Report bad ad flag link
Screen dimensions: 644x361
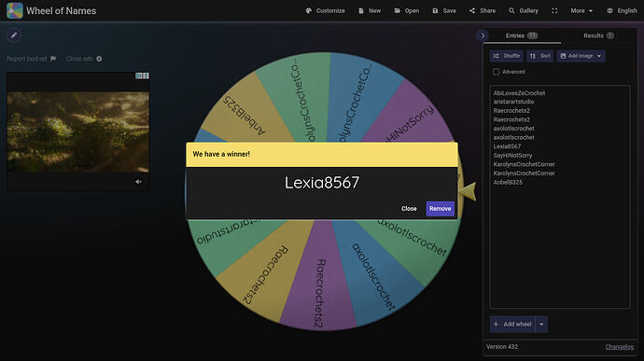pos(31,59)
